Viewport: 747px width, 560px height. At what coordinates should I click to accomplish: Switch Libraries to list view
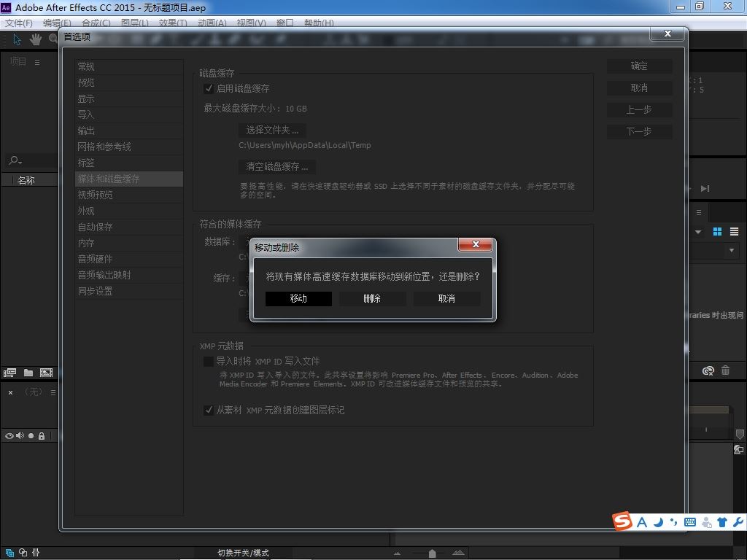click(x=734, y=231)
